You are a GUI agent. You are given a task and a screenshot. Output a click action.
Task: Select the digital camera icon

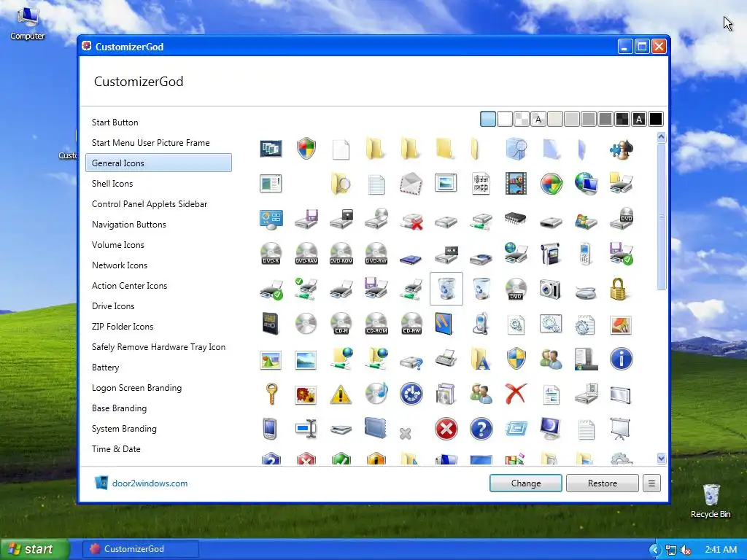[x=550, y=289]
